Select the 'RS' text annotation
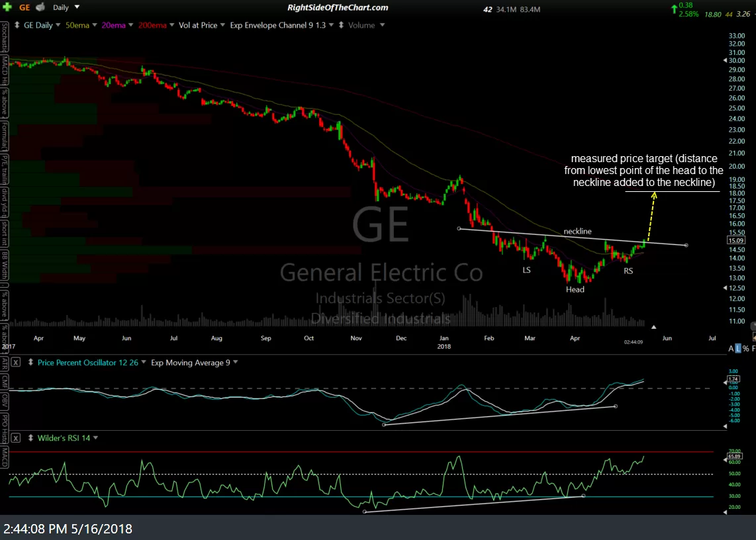The width and height of the screenshot is (756, 540). (x=628, y=271)
